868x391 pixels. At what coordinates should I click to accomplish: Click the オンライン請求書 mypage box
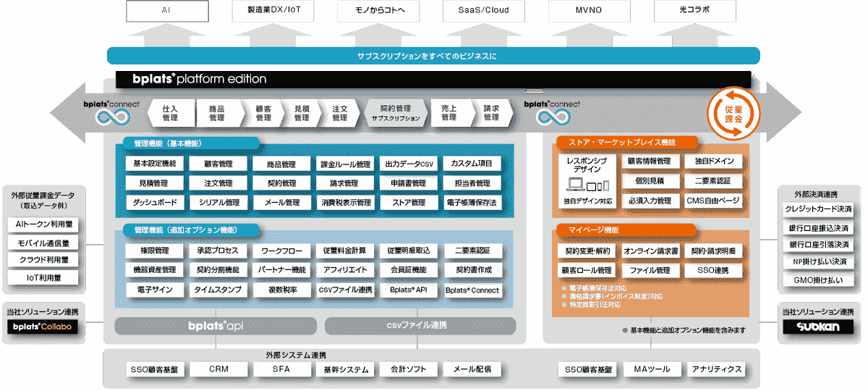pyautogui.click(x=650, y=251)
